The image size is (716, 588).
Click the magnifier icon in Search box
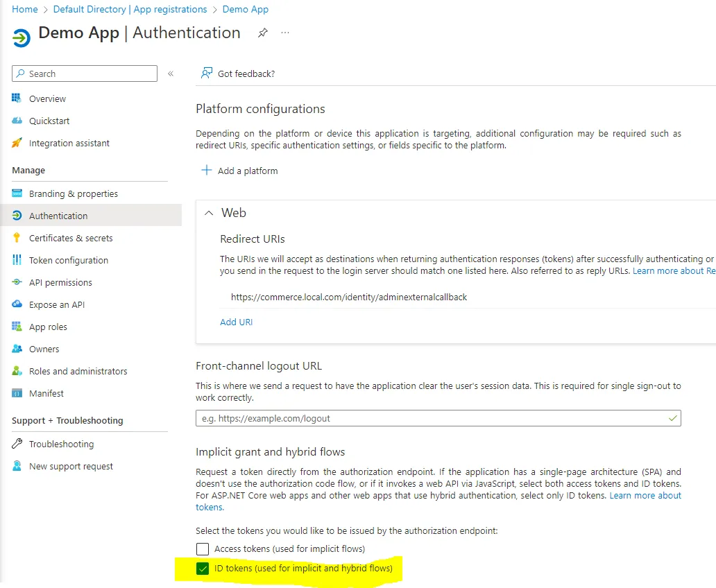(x=20, y=73)
